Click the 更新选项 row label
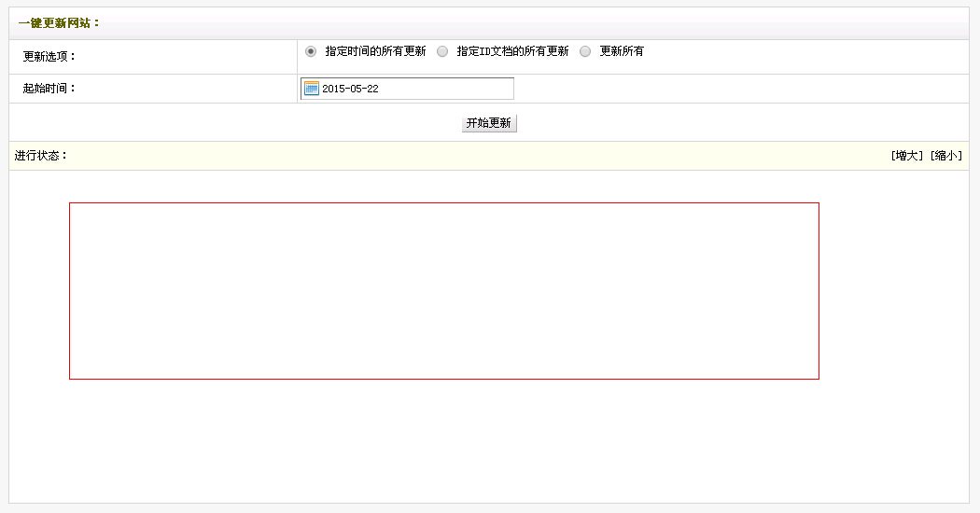 (49, 56)
